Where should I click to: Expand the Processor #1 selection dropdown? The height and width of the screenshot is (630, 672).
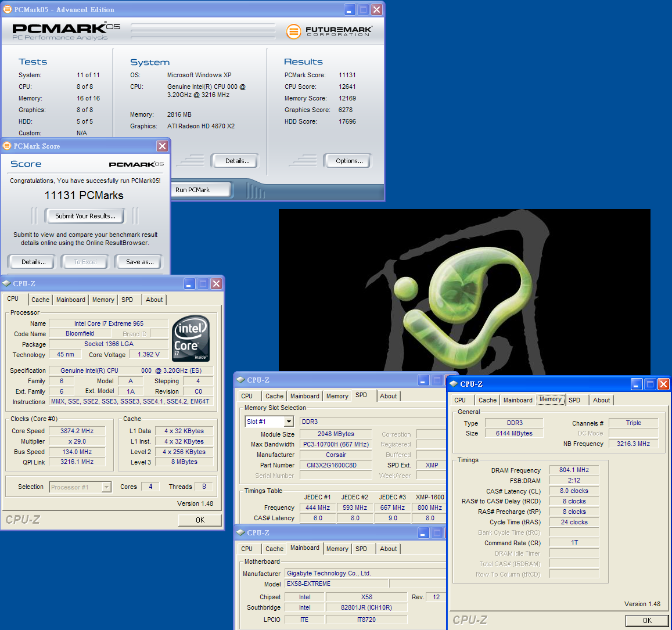coord(106,487)
